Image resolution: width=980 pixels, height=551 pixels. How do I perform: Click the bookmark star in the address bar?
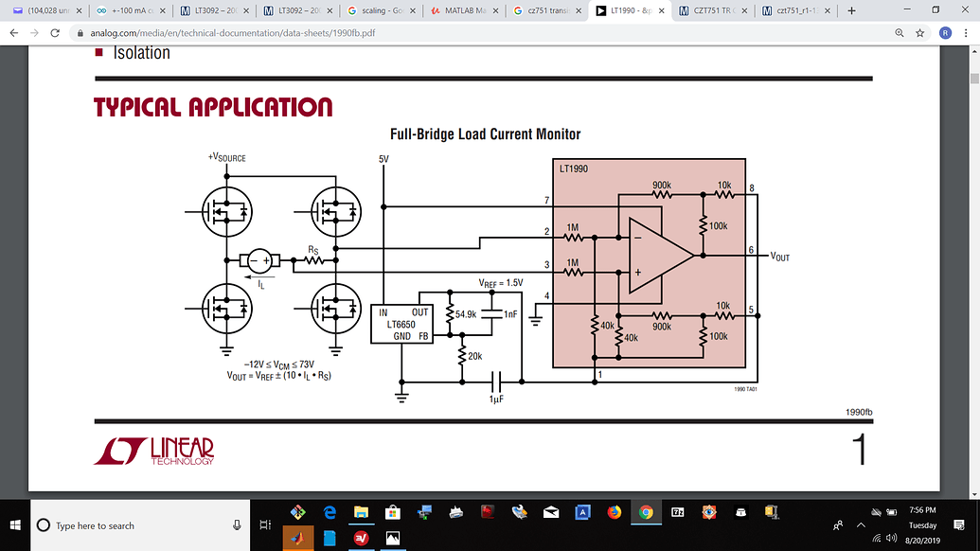[919, 31]
